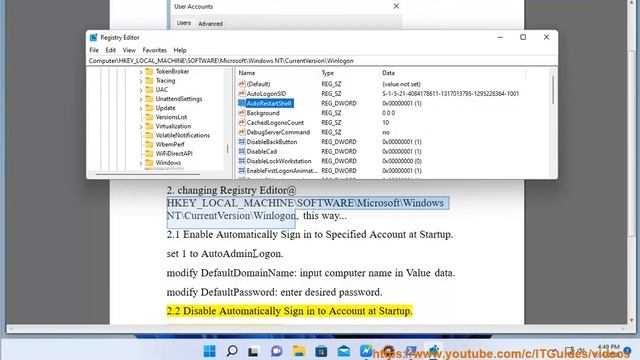Open Microsoft Store from the taskbar

[321, 351]
